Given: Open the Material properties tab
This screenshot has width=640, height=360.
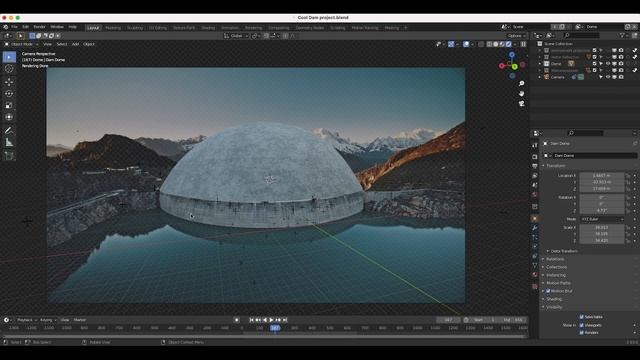Looking at the screenshot, I should [x=535, y=275].
